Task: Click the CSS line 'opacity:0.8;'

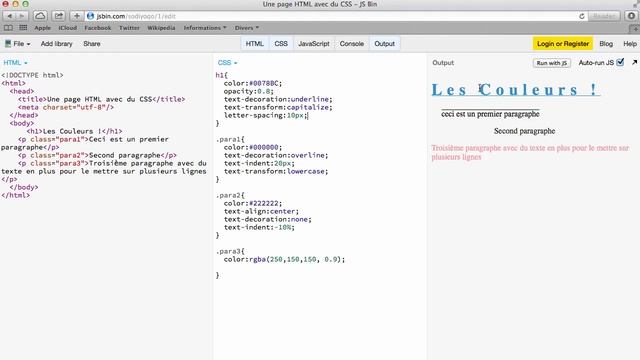Action: coord(249,91)
